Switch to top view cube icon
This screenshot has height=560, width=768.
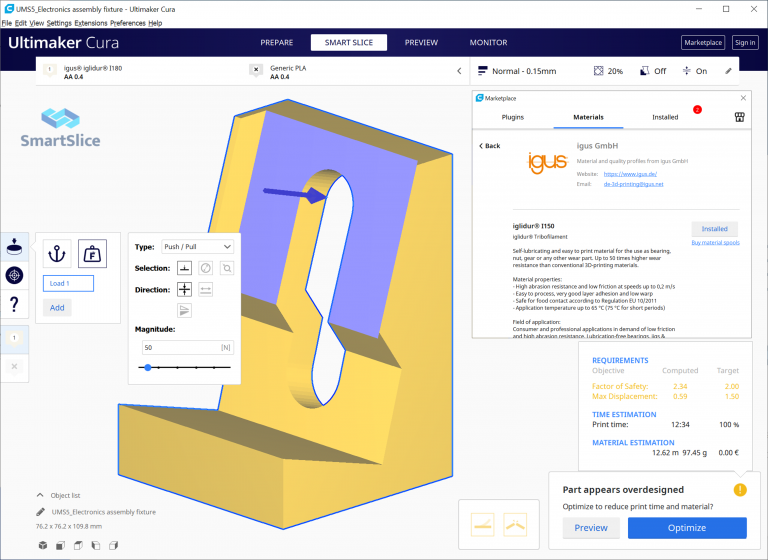pos(78,545)
